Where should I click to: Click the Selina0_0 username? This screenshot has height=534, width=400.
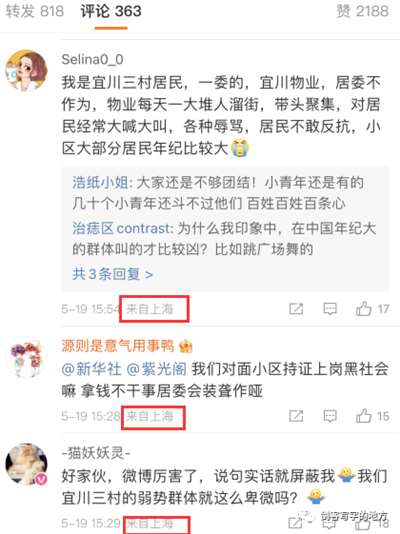92,59
